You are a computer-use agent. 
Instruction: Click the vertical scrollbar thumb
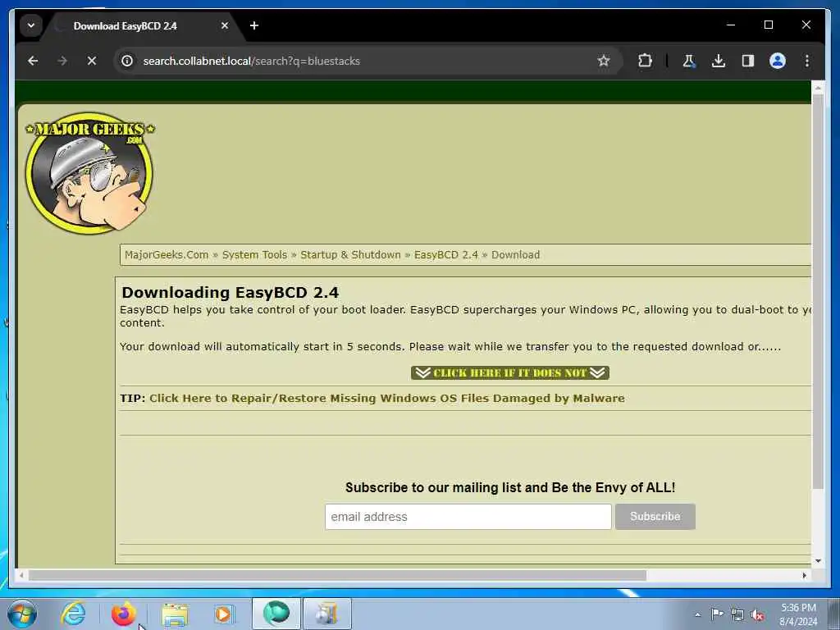(x=818, y=292)
